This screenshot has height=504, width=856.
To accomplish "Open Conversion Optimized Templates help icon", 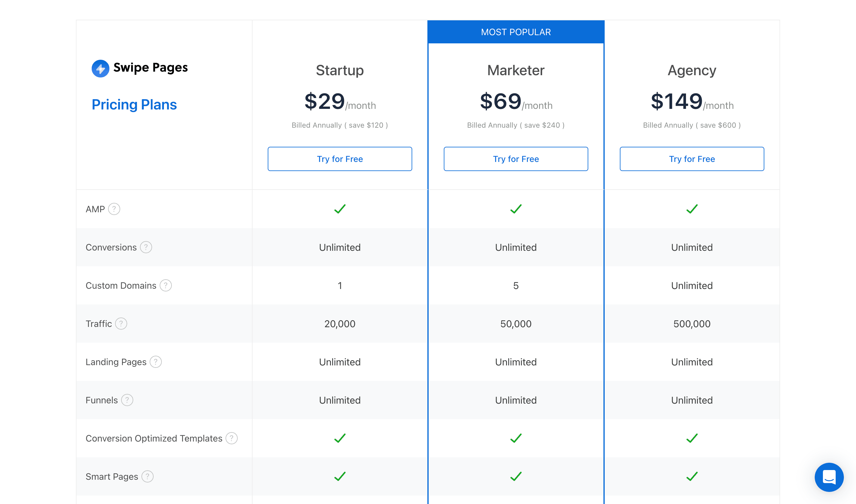I will (232, 438).
